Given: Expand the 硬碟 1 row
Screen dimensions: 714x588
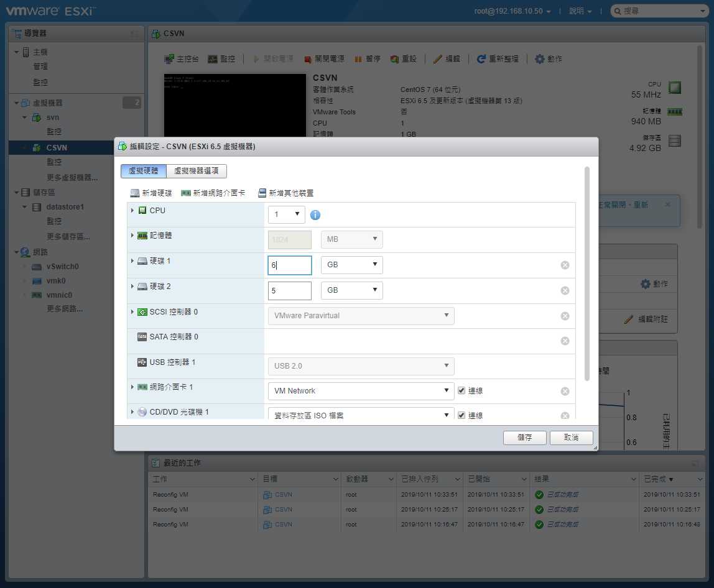Looking at the screenshot, I should pos(132,261).
